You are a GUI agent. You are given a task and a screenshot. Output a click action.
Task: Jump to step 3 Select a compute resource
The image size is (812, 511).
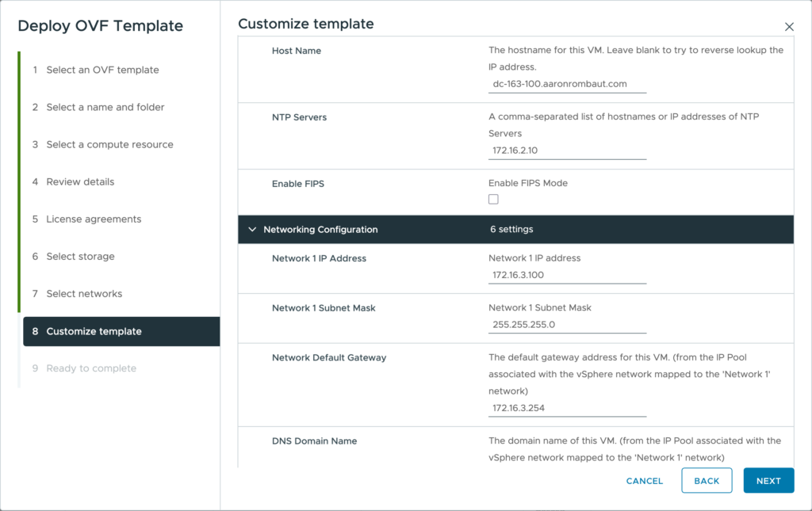click(109, 144)
